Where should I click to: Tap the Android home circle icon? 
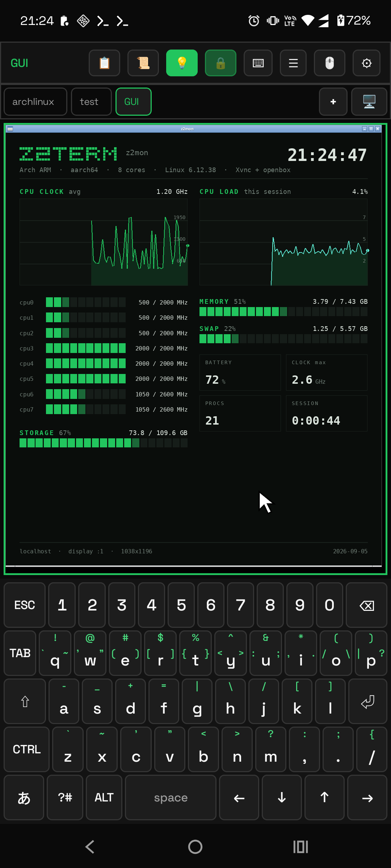coord(195,847)
